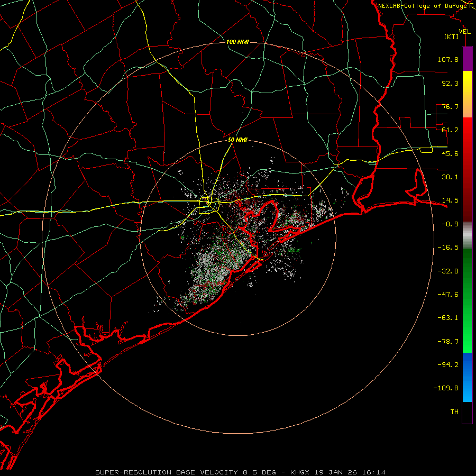476x476 pixels.
Task: Click the Super-Resolution Base Velocity caption
Action: click(x=241, y=472)
